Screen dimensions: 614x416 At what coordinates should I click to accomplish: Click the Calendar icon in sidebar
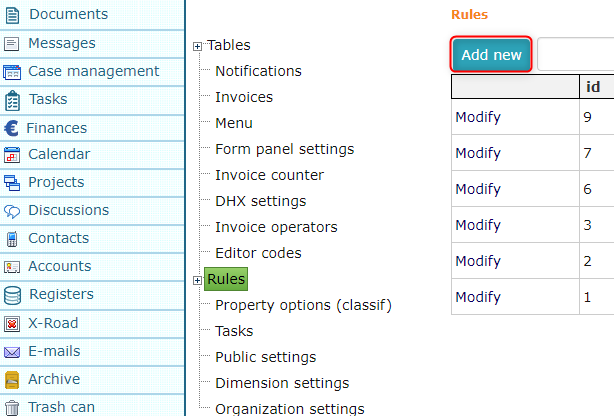[12, 155]
